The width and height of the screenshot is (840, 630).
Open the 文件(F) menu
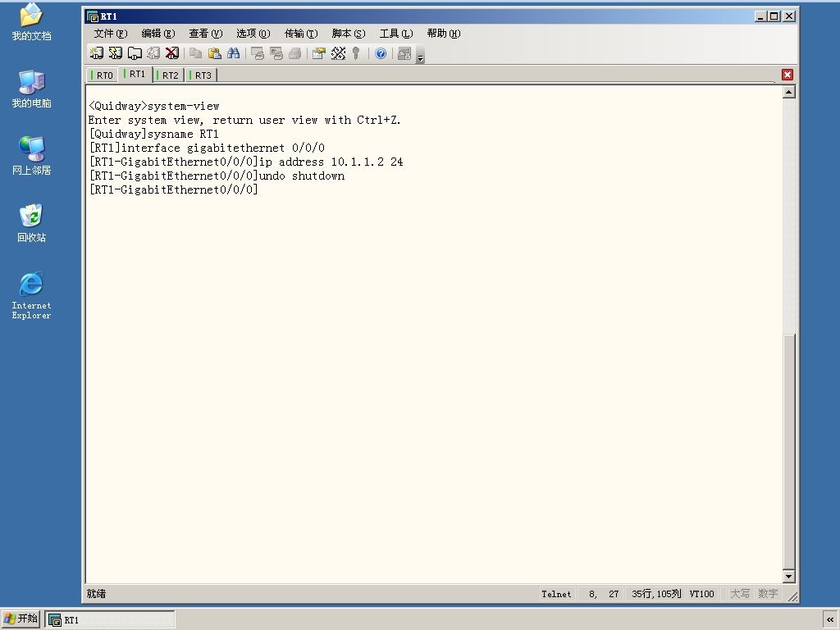[111, 33]
